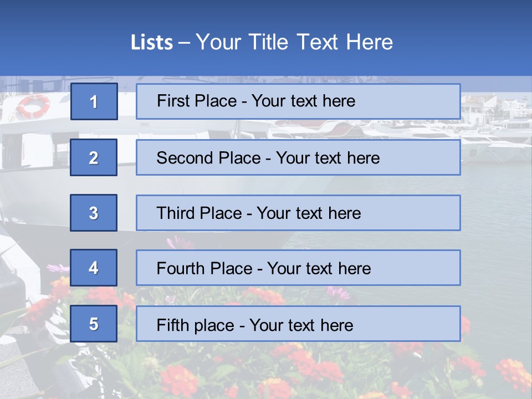The width and height of the screenshot is (532, 399).
Task: Click the number 1 box
Action: 94,101
